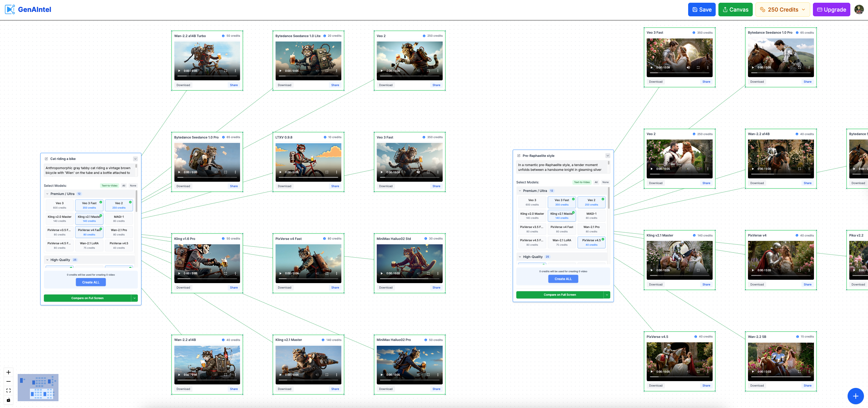This screenshot has width=868, height=408.
Task: Play the PixVerse v4 Fast video
Action: click(280, 274)
